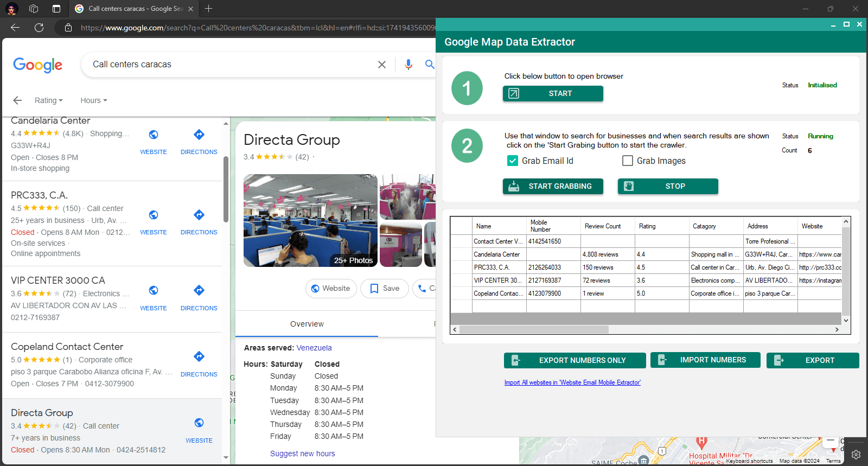Click the Google search magnifier icon
This screenshot has height=466, width=868.
click(429, 65)
